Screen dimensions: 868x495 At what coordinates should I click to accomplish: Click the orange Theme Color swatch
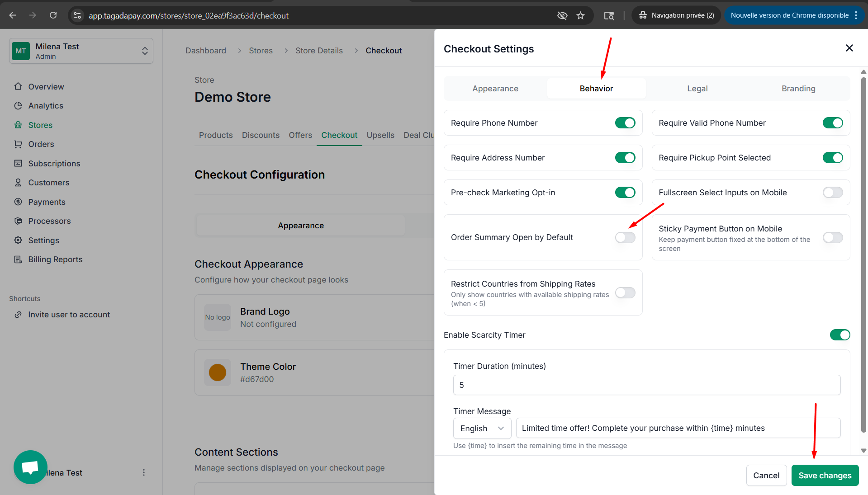tap(218, 372)
